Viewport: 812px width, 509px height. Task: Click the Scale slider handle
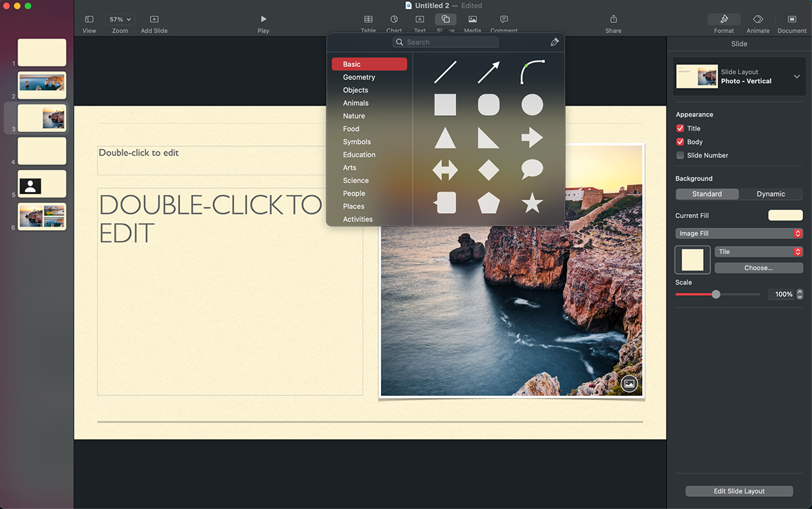716,294
